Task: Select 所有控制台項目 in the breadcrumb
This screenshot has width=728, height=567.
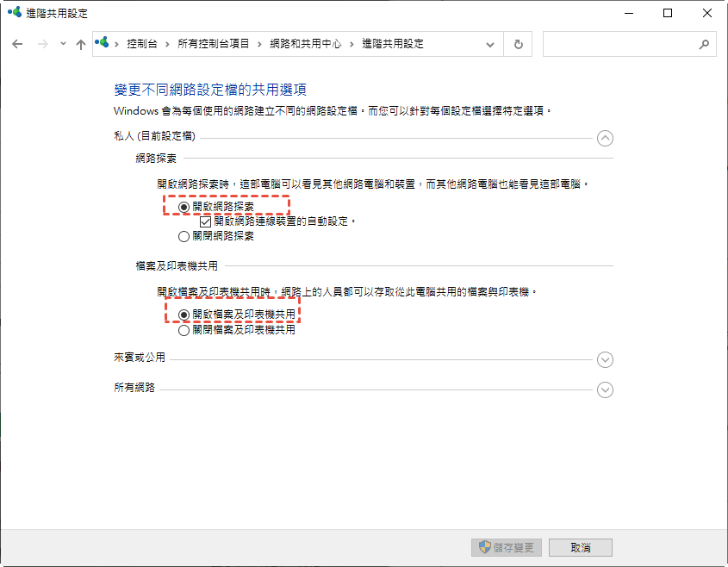Action: click(x=213, y=44)
